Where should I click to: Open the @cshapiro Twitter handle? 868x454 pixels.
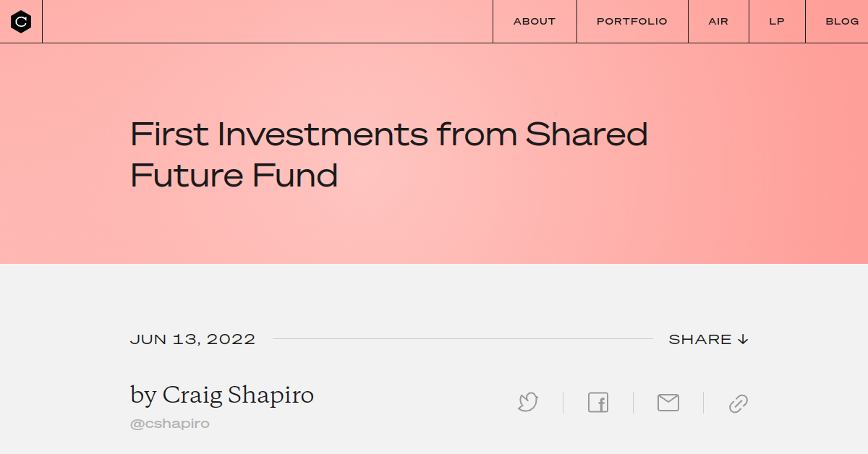coord(170,423)
